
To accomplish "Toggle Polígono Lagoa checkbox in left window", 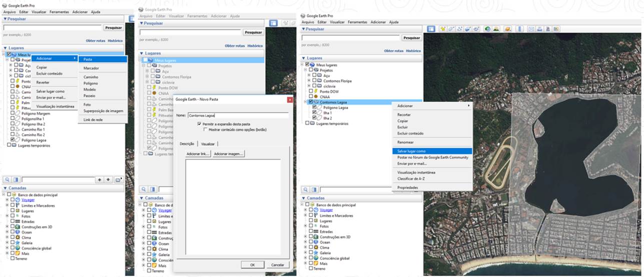I will click(x=12, y=140).
